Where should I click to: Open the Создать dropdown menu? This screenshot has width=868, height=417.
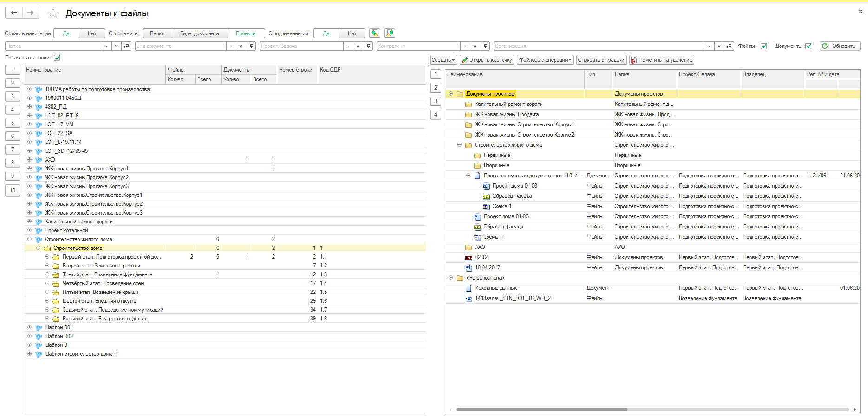click(x=443, y=60)
